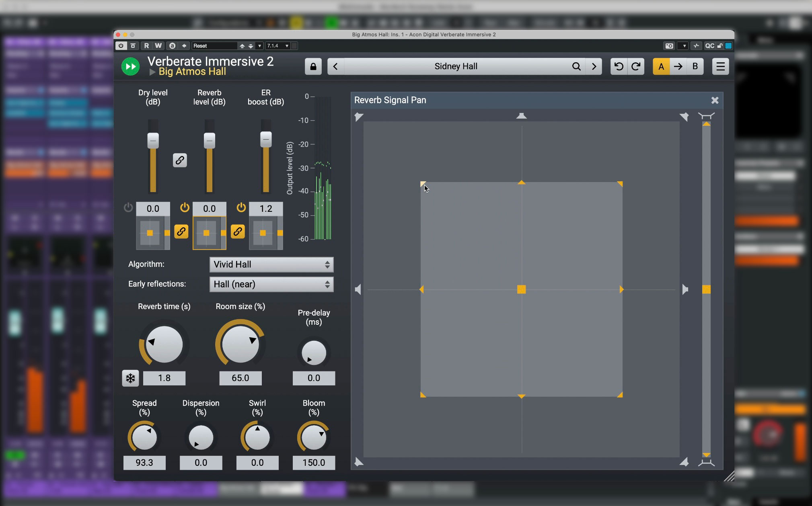This screenshot has height=506, width=812.
Task: Lock the preset with the padlock icon
Action: 312,66
